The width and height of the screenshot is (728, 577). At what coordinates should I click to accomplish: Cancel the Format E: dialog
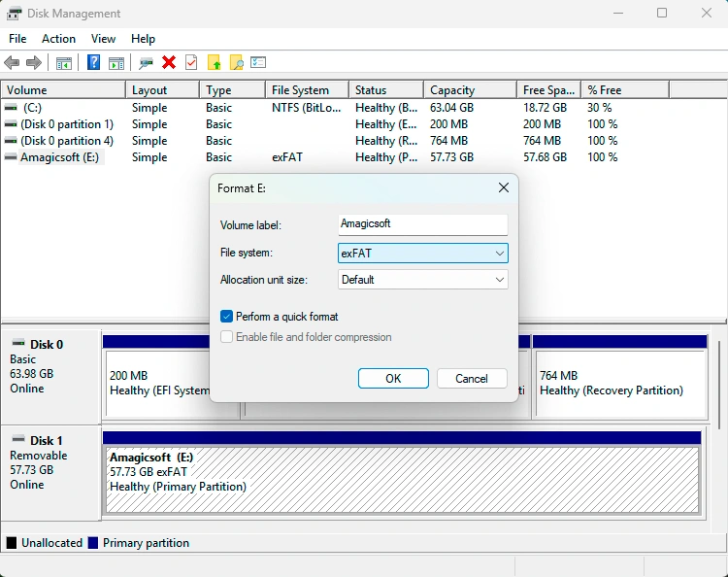click(472, 378)
